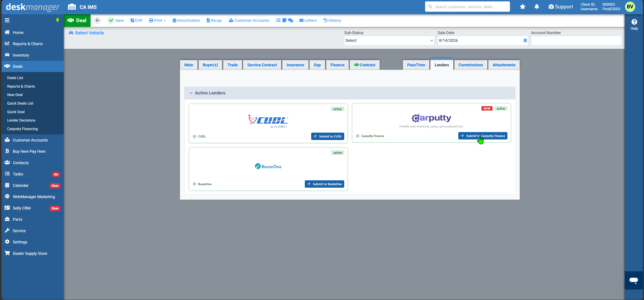644x300 pixels.
Task: Switch to the Finance tab
Action: 337,65
